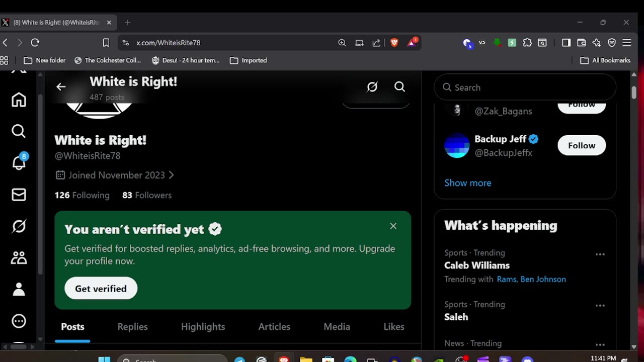Navigate back in the browser
The width and height of the screenshot is (644, 362).
pyautogui.click(x=5, y=43)
